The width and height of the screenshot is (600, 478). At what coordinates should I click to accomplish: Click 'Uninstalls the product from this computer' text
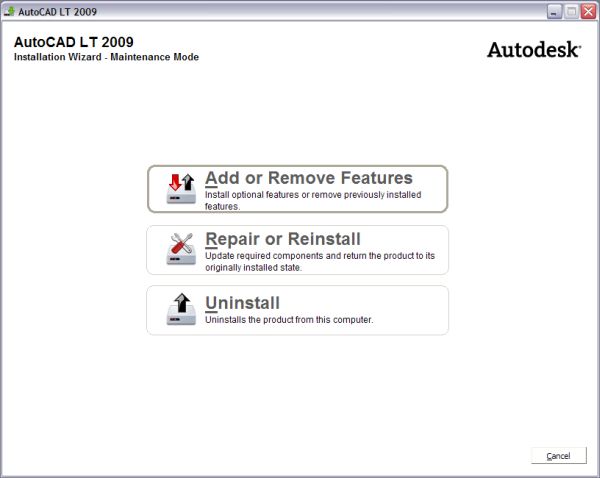(289, 320)
